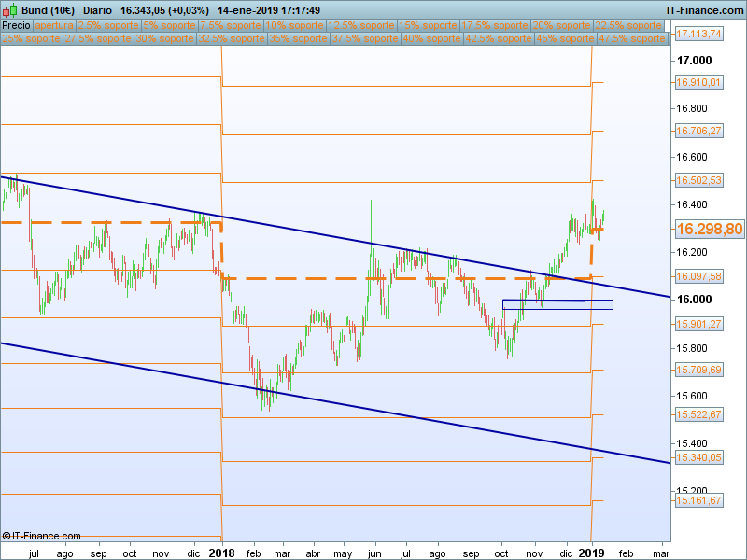Select the blue rectangle drawn near 16.000
The image size is (747, 560).
557,304
